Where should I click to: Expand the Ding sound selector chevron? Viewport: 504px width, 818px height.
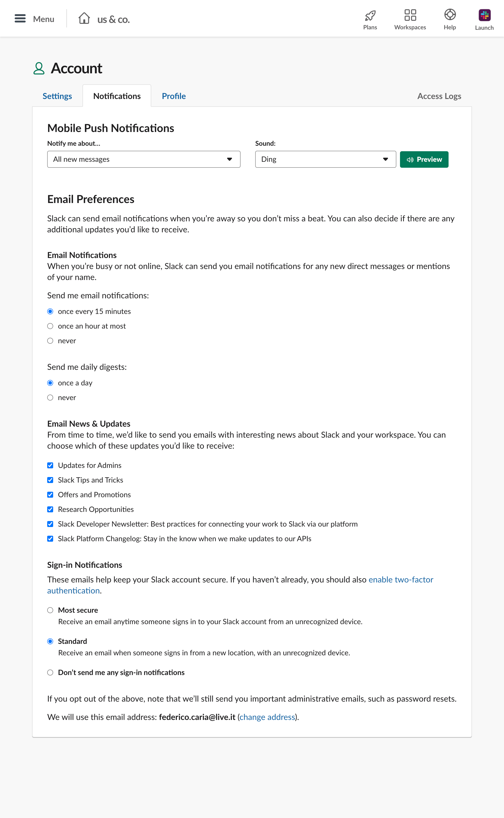point(385,159)
